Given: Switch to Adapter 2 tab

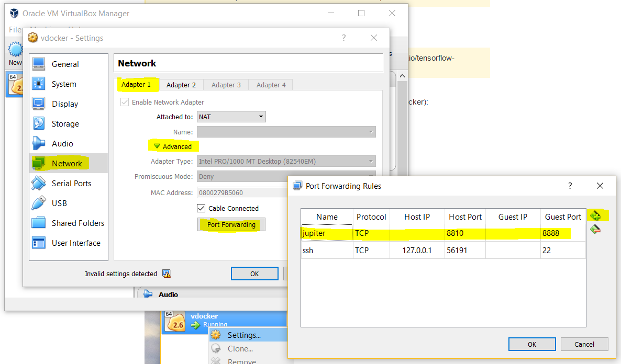Looking at the screenshot, I should coord(181,85).
